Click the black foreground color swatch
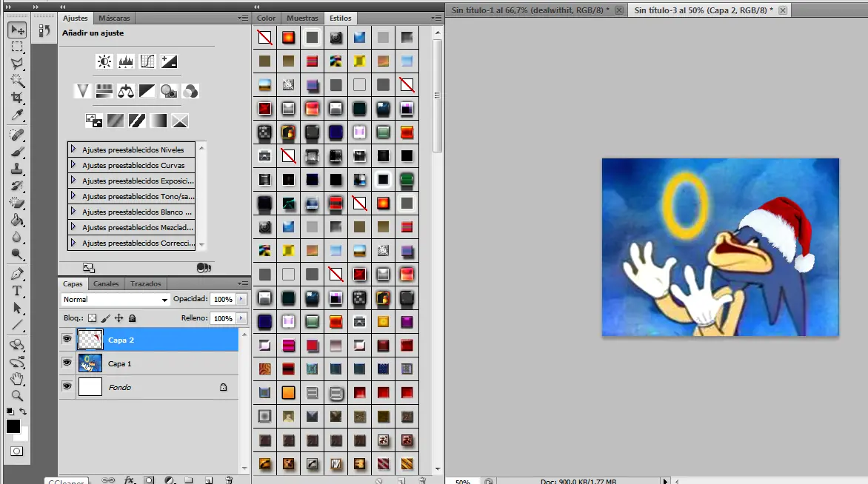868x484 pixels. pyautogui.click(x=13, y=426)
